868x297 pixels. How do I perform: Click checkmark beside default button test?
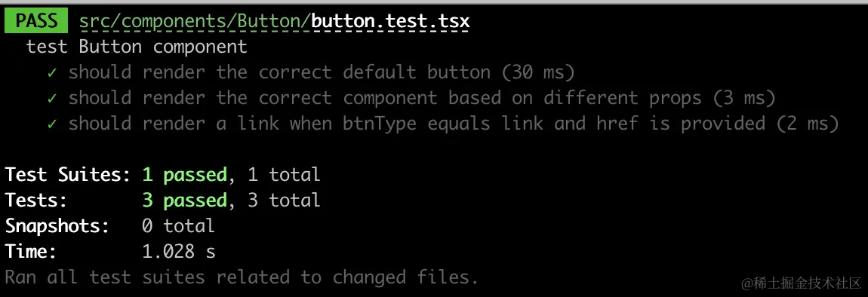(x=53, y=73)
